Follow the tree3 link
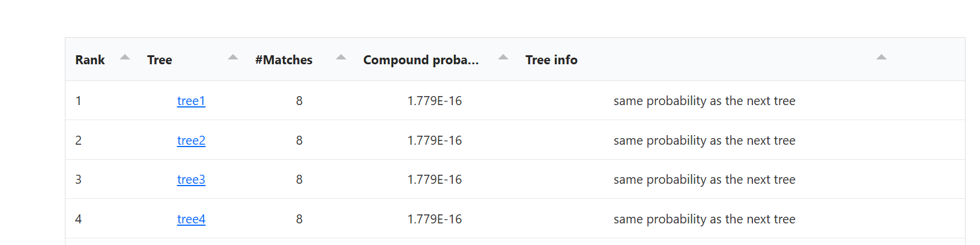Image resolution: width=980 pixels, height=245 pixels. (x=191, y=180)
